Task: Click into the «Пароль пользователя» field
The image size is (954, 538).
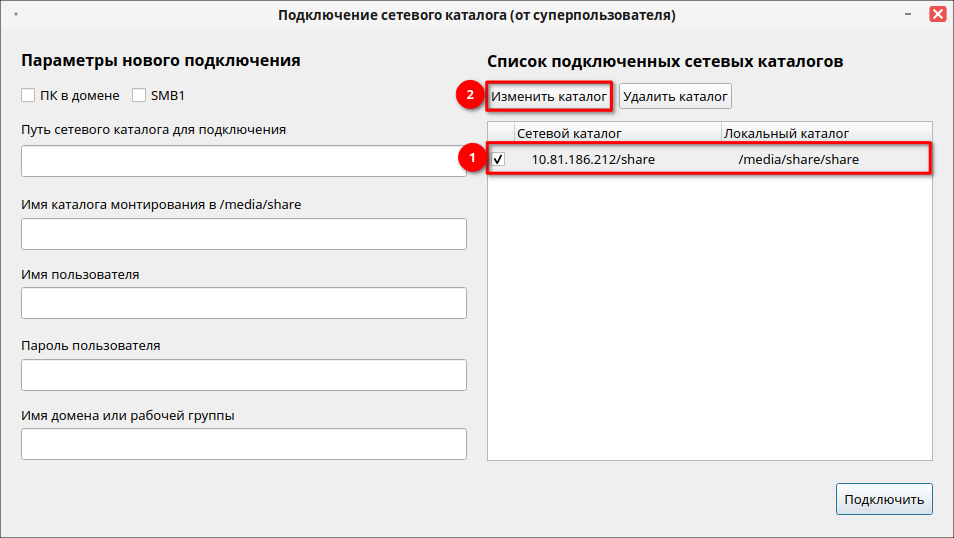Action: pyautogui.click(x=243, y=375)
